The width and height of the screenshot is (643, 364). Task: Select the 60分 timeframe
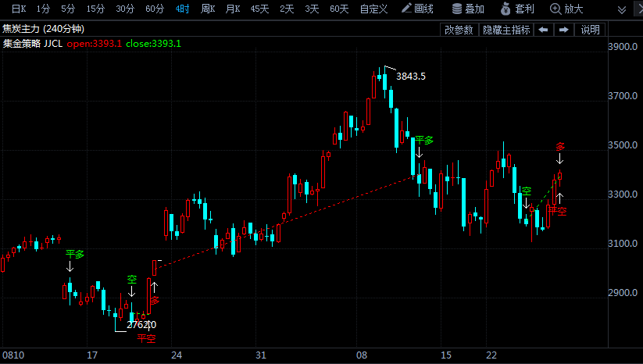[x=155, y=9]
